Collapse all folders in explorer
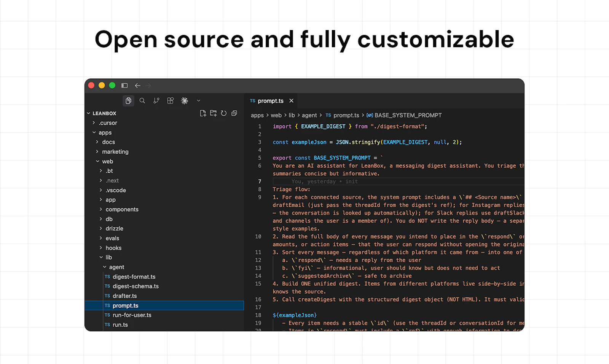 (234, 113)
